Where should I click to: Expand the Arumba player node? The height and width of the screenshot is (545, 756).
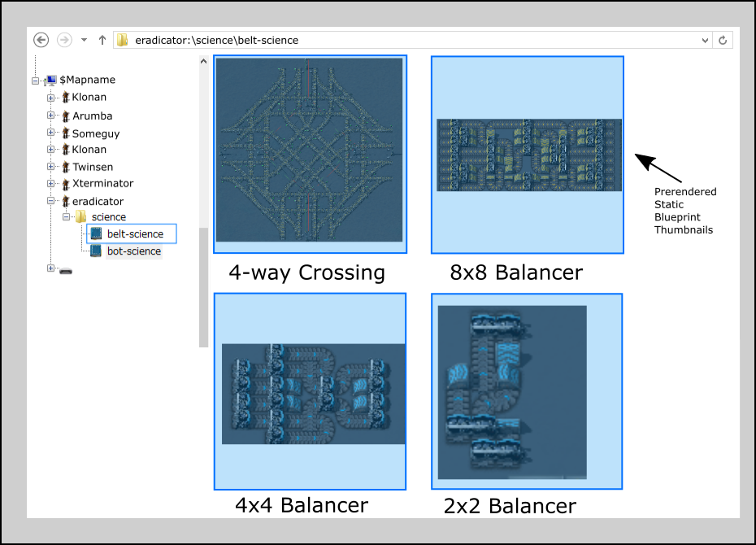[50, 116]
